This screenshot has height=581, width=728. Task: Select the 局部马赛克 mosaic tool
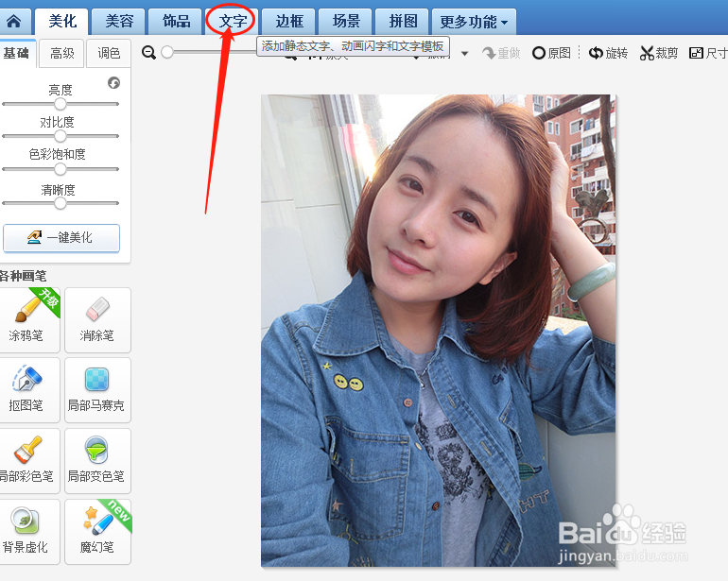(97, 390)
